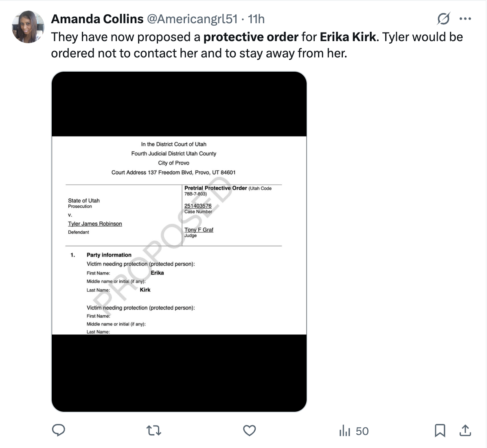View post analytics bar chart icon
Viewport: 487px width, 448px height.
tap(344, 430)
